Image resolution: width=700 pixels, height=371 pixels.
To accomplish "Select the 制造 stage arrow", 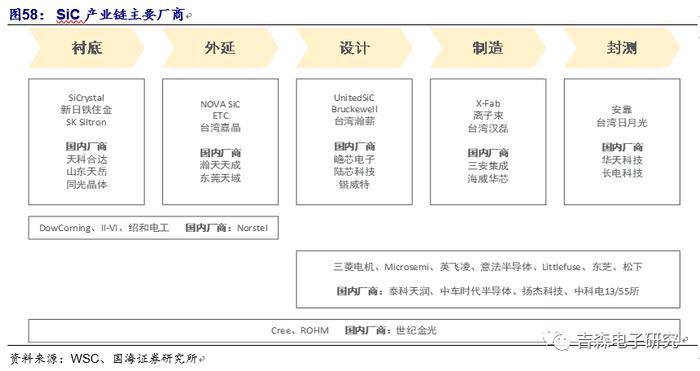I will pos(488,48).
